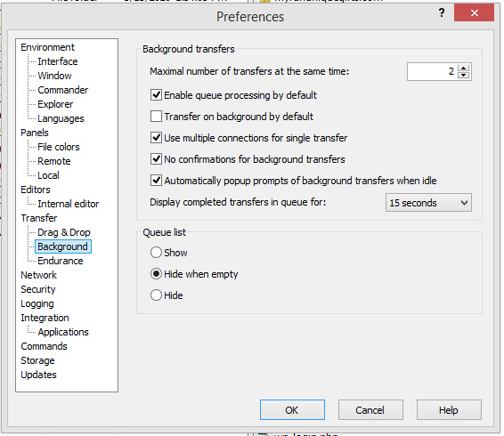Click the Help button
The height and width of the screenshot is (436, 504).
(x=449, y=410)
